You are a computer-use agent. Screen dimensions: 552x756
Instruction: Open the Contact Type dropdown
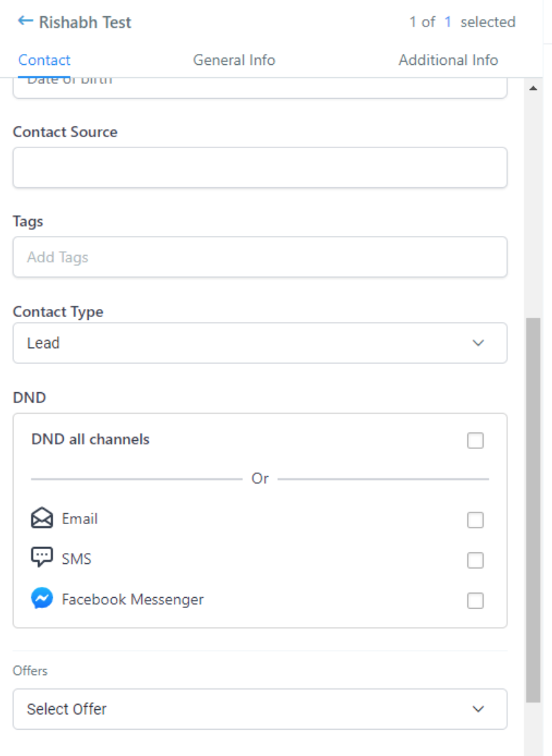coord(260,343)
